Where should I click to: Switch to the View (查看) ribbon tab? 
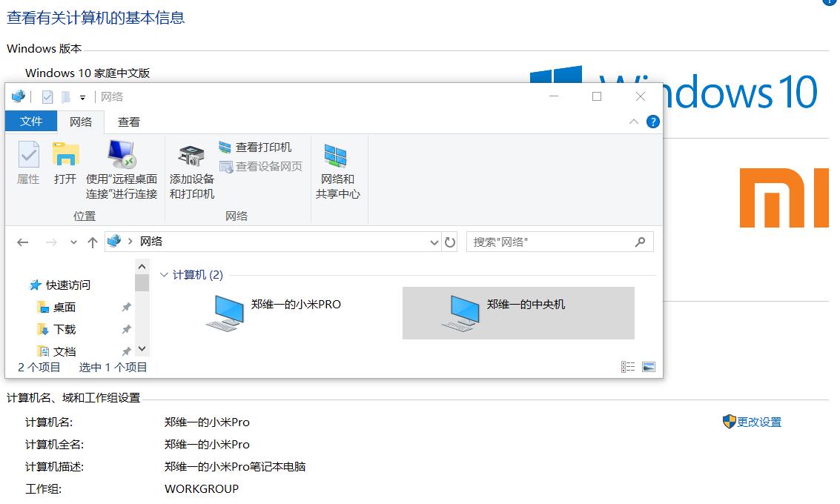[x=128, y=122]
